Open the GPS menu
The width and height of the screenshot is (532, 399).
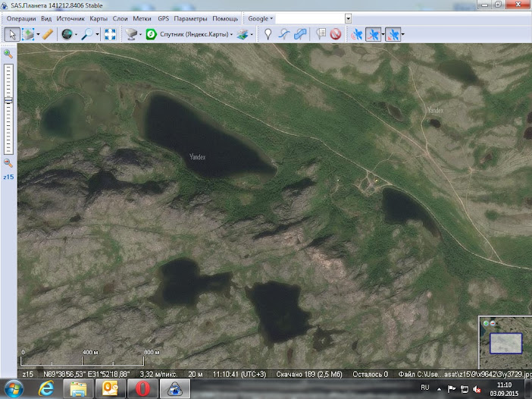163,19
